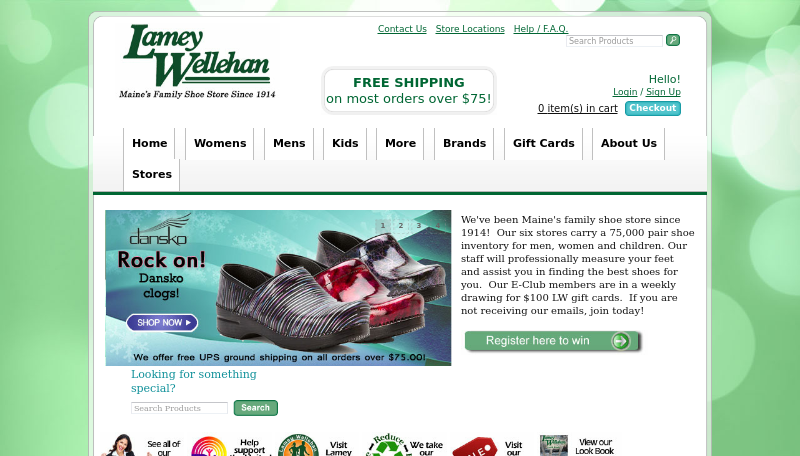The height and width of the screenshot is (456, 800).
Task: Open the Brands menu
Action: click(x=464, y=143)
